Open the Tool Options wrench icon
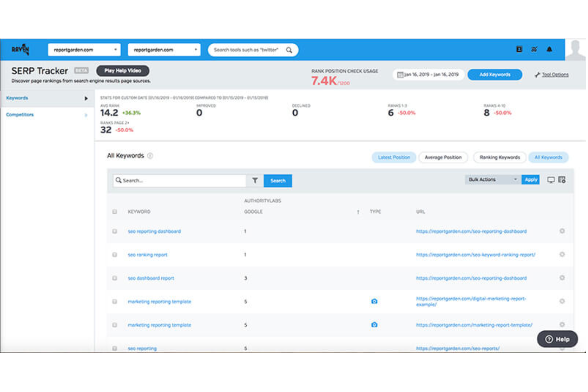 (537, 74)
